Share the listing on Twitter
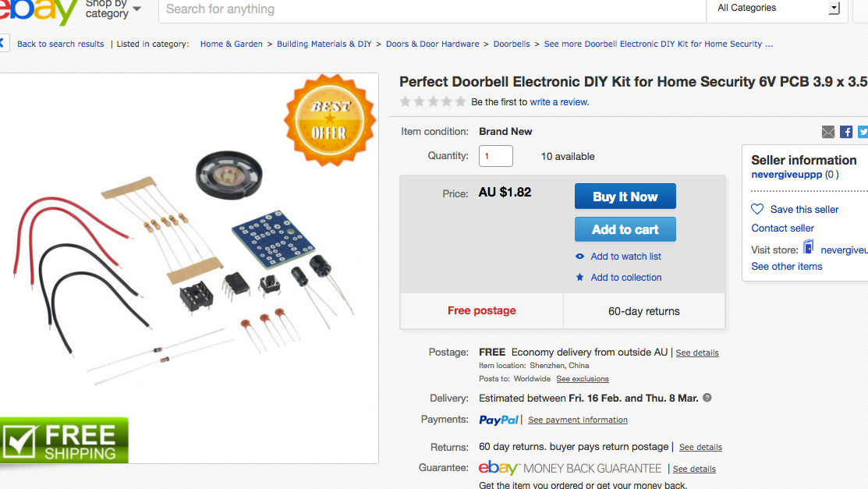Viewport: 868px width, 489px height. tap(863, 132)
